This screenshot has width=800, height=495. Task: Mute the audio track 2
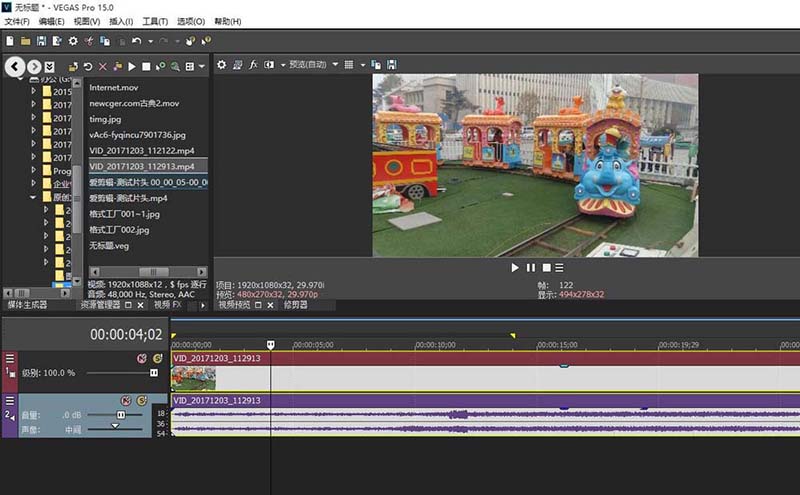(x=125, y=400)
